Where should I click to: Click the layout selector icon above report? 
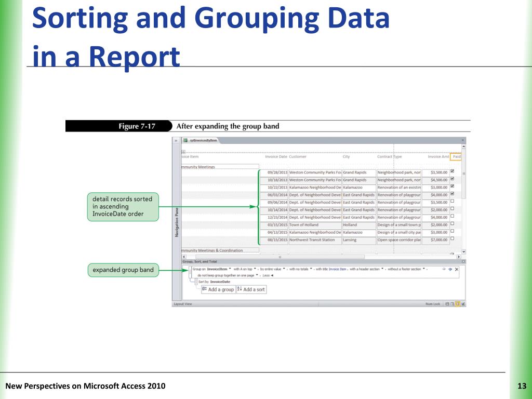183,152
